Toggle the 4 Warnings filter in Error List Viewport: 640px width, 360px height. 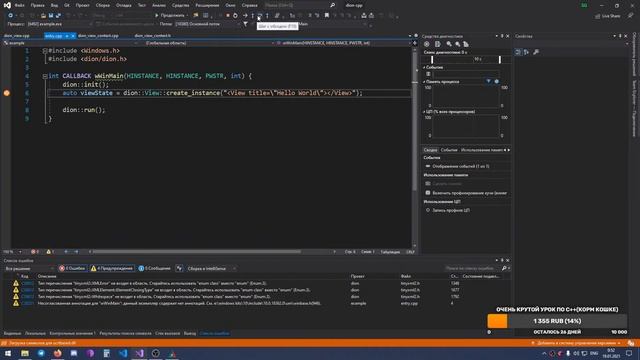tap(112, 268)
